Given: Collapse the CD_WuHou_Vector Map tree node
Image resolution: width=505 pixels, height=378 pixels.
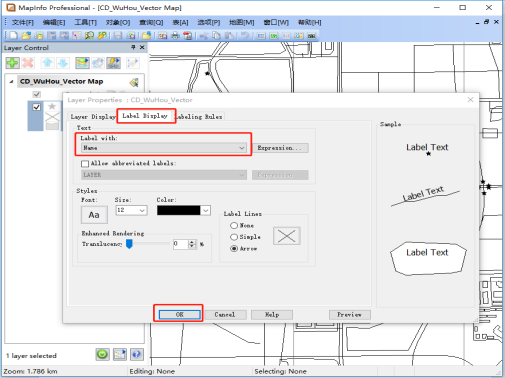Looking at the screenshot, I should (x=11, y=81).
